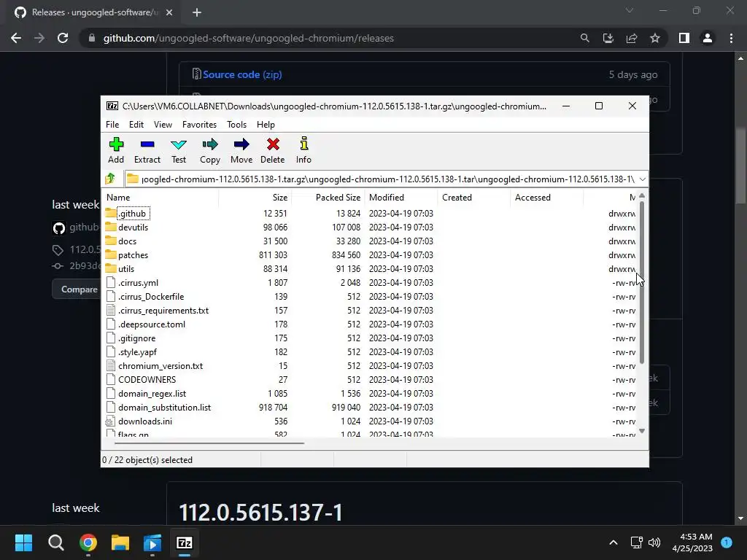
Task: Select .cirrus_Dockerfile in the list
Action: (151, 297)
